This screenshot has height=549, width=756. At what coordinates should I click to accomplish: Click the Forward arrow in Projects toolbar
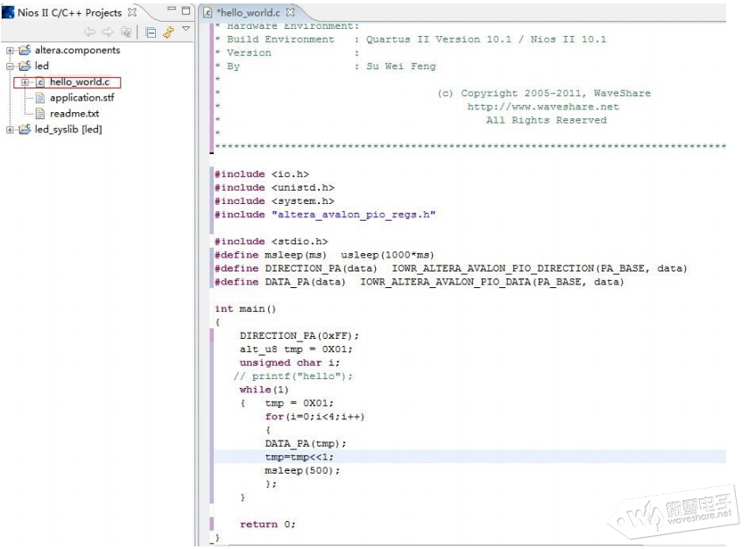(108, 32)
